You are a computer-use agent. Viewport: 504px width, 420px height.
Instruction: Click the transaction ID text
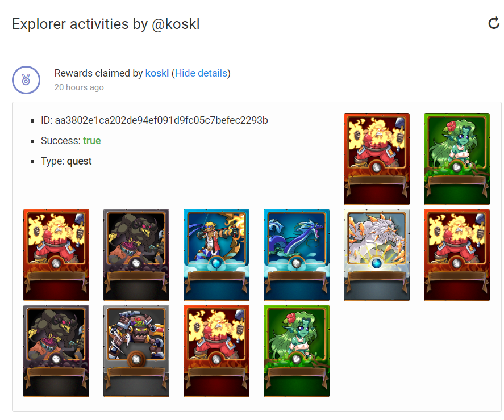click(x=155, y=120)
